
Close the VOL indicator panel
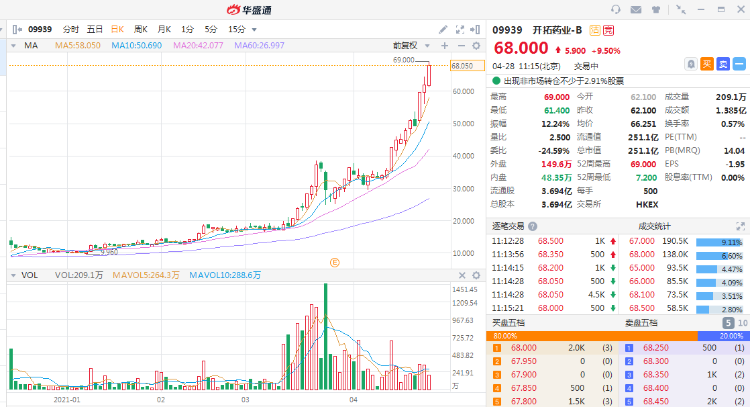tap(462, 275)
